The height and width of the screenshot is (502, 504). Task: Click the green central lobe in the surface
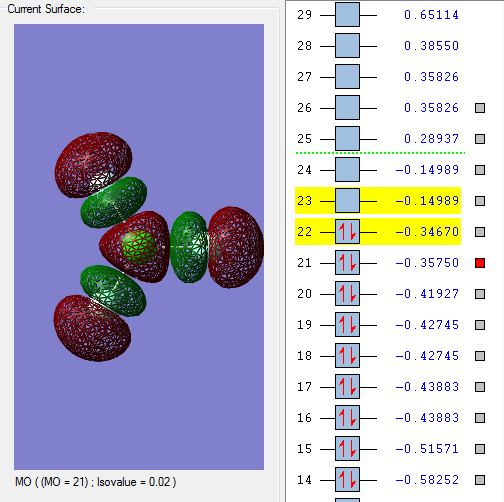pyautogui.click(x=138, y=247)
